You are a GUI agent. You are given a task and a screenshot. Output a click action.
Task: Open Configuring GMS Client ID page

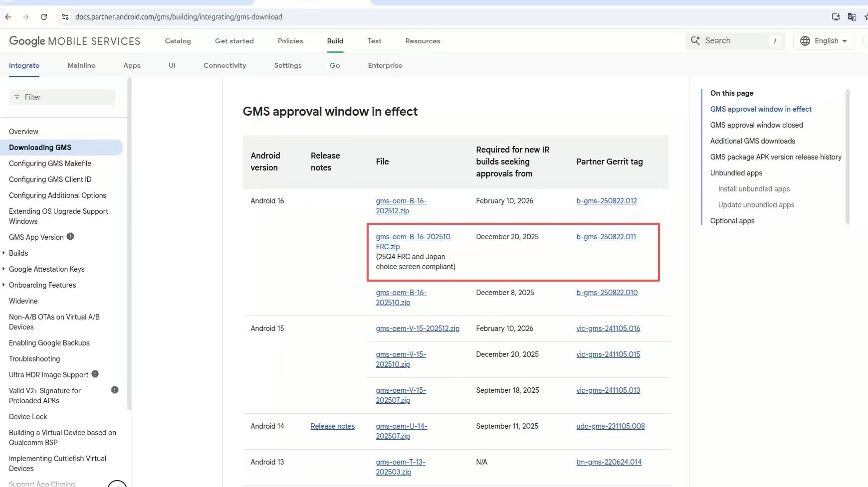tap(50, 179)
